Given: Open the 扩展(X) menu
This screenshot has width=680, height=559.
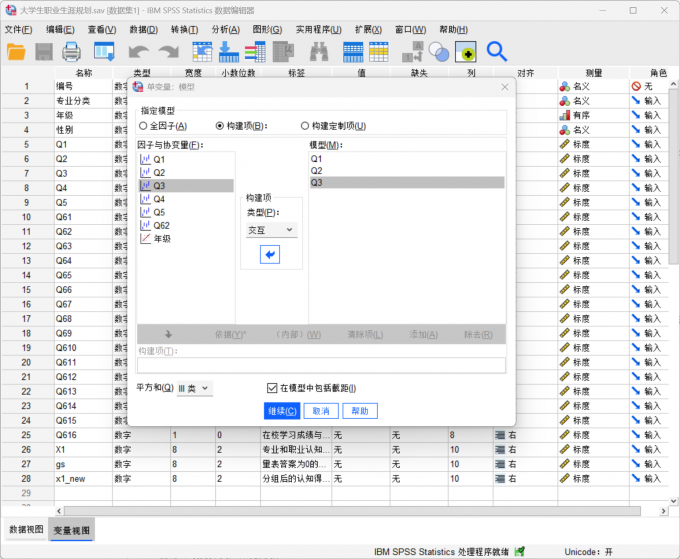Looking at the screenshot, I should tap(368, 29).
